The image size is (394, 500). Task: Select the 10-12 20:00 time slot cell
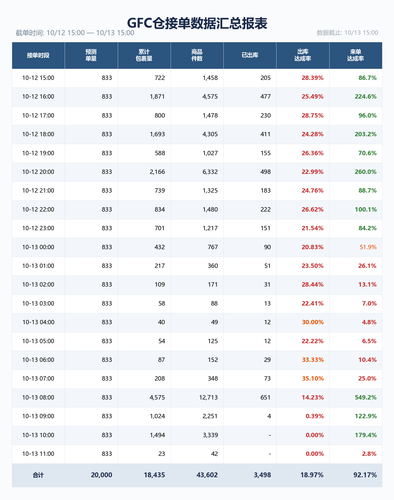point(38,172)
